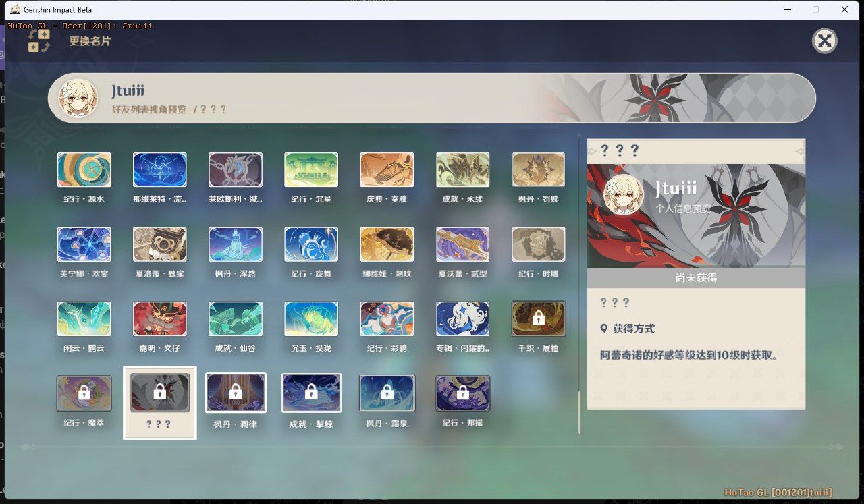Viewport: 864px width, 504px height.
Task: Click the 阿蕾奇诺的好感等级达到10级时获取 description
Action: click(689, 355)
